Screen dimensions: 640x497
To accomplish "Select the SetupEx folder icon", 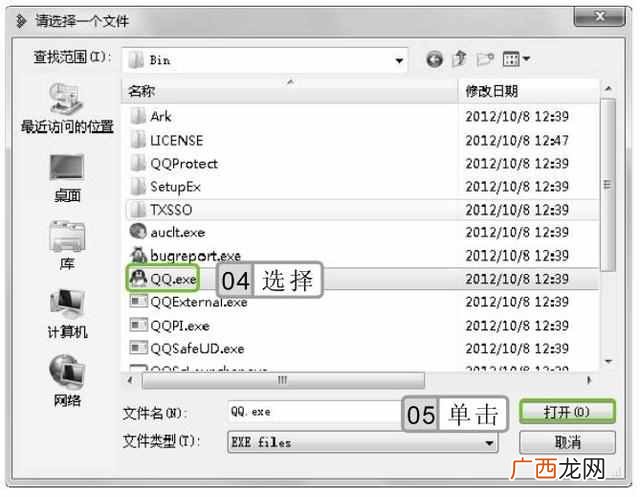I will (x=138, y=186).
